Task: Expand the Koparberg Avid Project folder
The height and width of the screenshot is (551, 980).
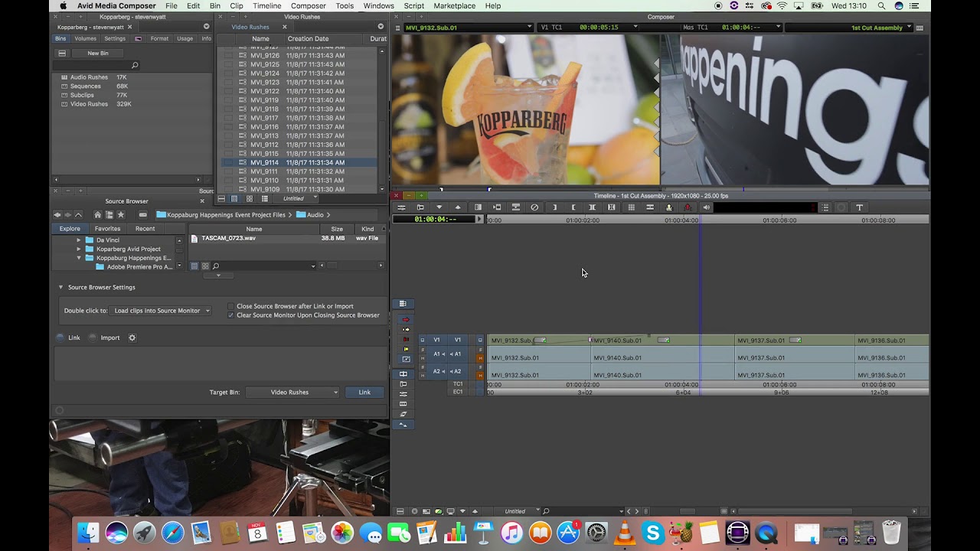Action: [78, 249]
